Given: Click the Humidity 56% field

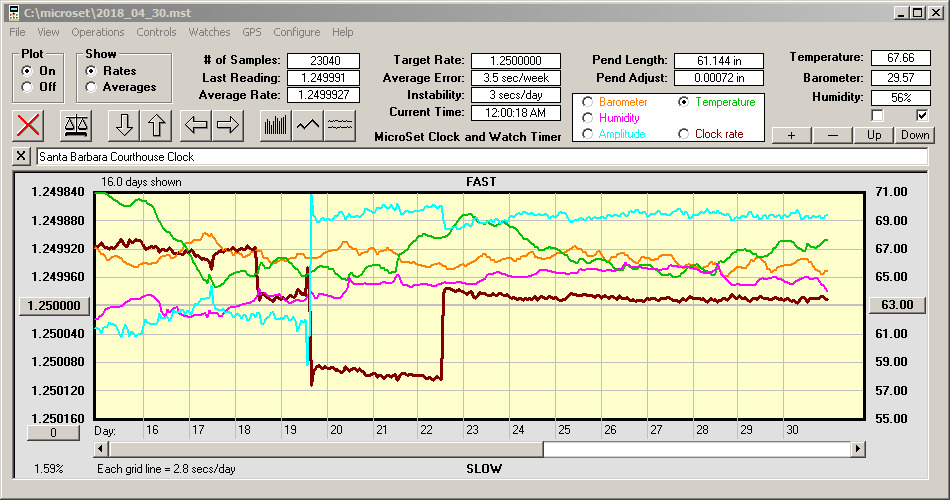Looking at the screenshot, I should click(900, 98).
